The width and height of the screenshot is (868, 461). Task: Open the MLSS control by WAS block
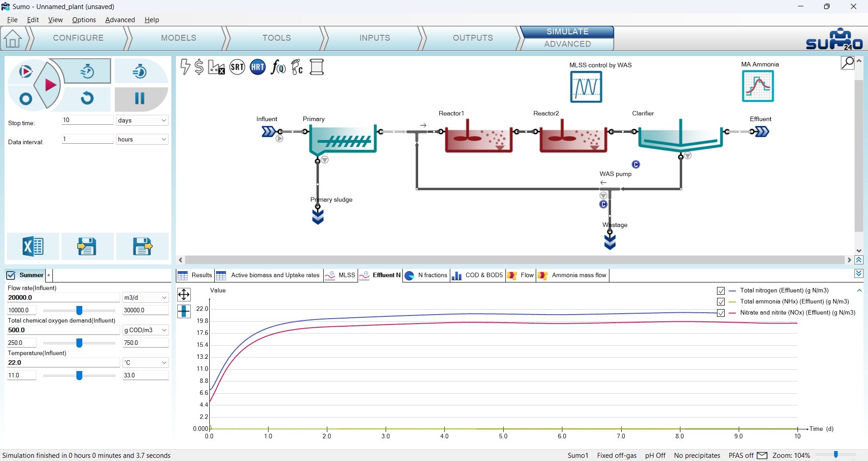click(586, 87)
